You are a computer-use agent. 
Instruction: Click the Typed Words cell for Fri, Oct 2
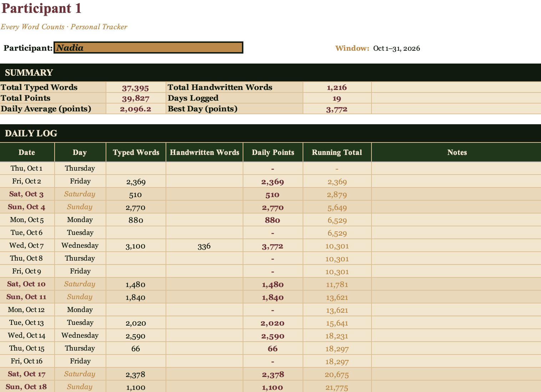click(x=136, y=181)
